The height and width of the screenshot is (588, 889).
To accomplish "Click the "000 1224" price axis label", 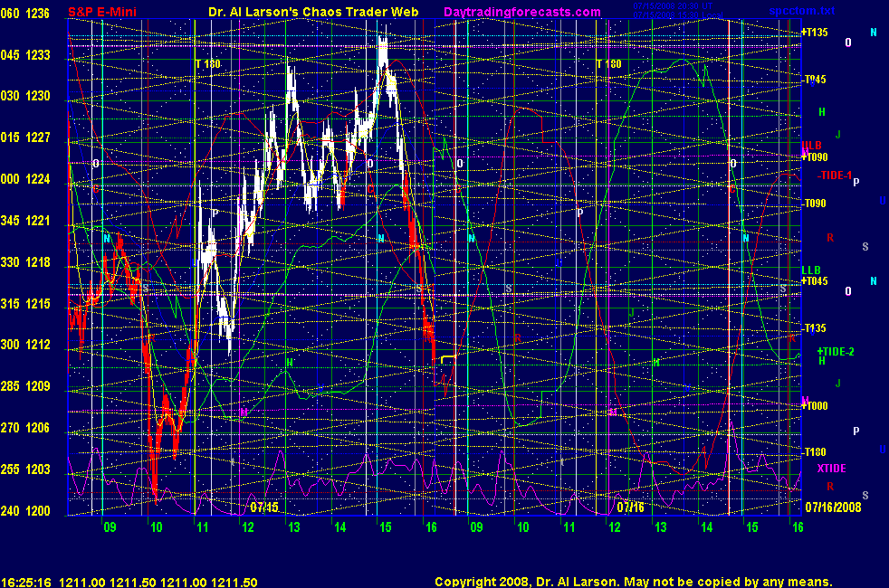I will (25, 179).
